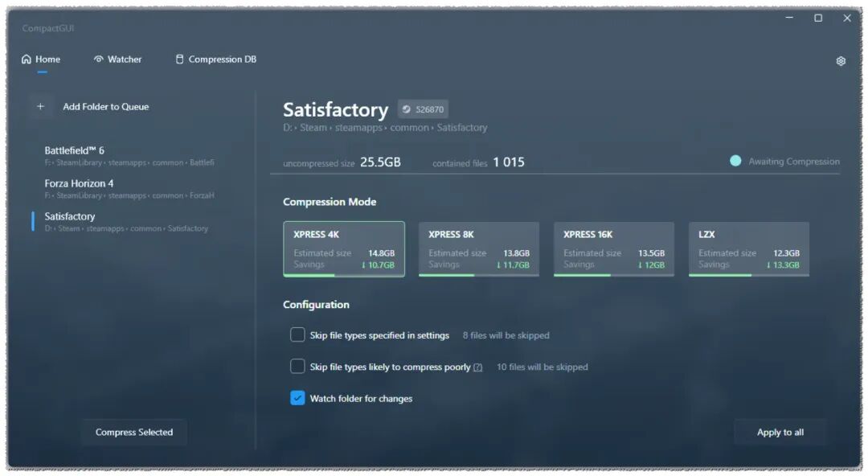868x476 pixels.
Task: Click the XPRESS 4K savings 10.7GB value
Action: pos(378,265)
